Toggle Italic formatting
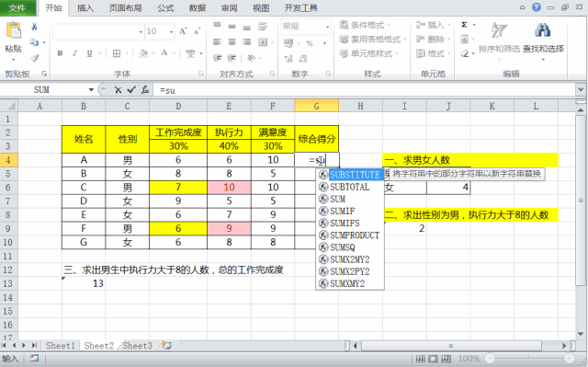 tap(74, 53)
